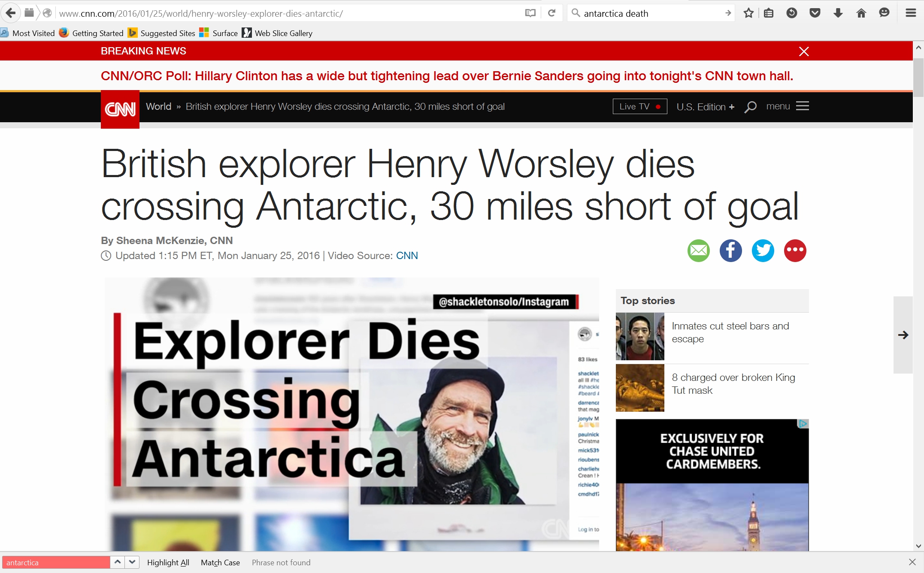Click the breadcrumb article title text
924x573 pixels.
[x=345, y=106]
